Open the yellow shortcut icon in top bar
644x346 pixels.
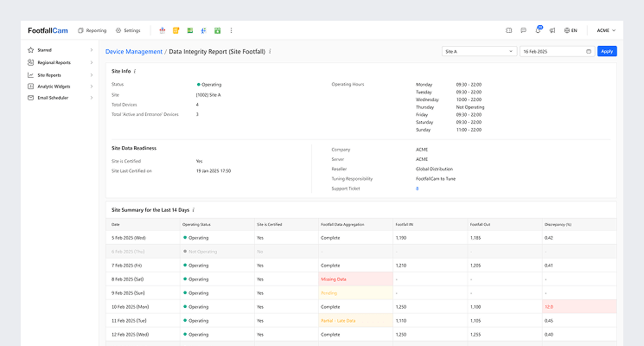[x=176, y=30]
